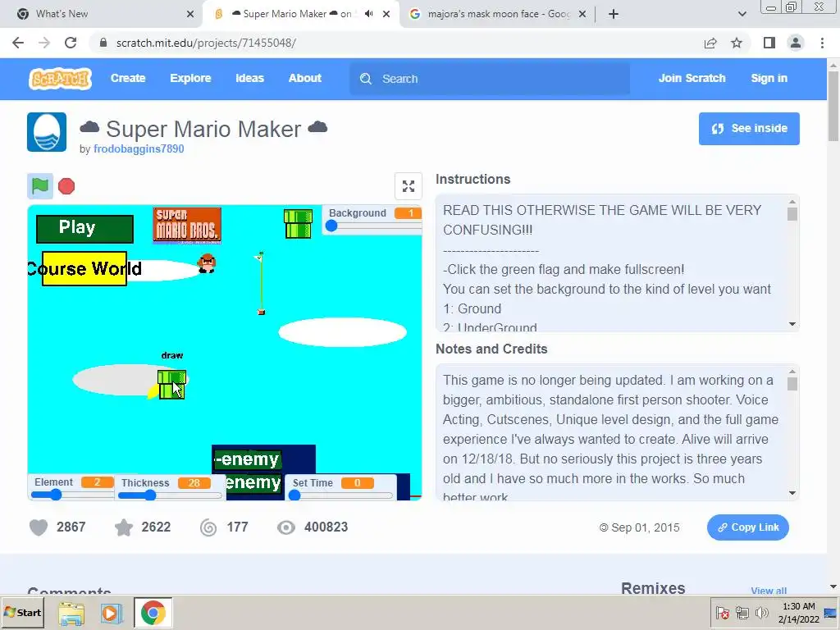Reload the page

[71, 43]
